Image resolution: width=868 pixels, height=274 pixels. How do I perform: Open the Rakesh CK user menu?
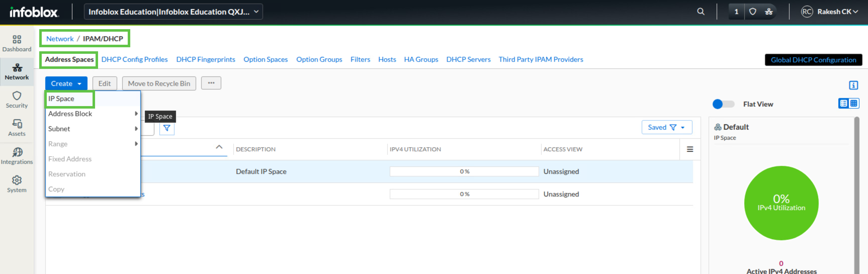(837, 12)
